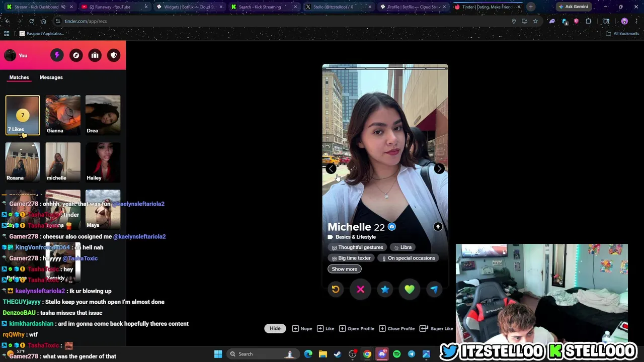Open the browser apps grid icon
This screenshot has width=644, height=362.
point(7,33)
